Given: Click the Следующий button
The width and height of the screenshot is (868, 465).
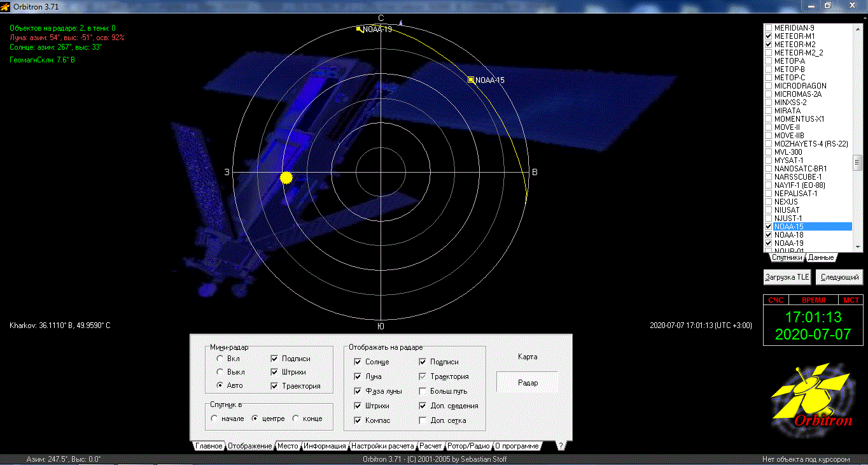Looking at the screenshot, I should coord(839,277).
